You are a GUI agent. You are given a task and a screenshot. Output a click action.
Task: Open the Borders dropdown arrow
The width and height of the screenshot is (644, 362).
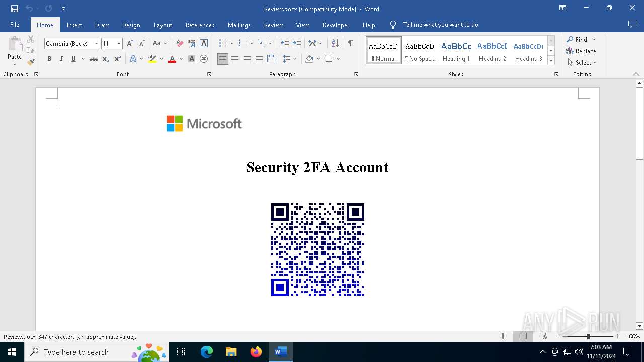(x=338, y=59)
